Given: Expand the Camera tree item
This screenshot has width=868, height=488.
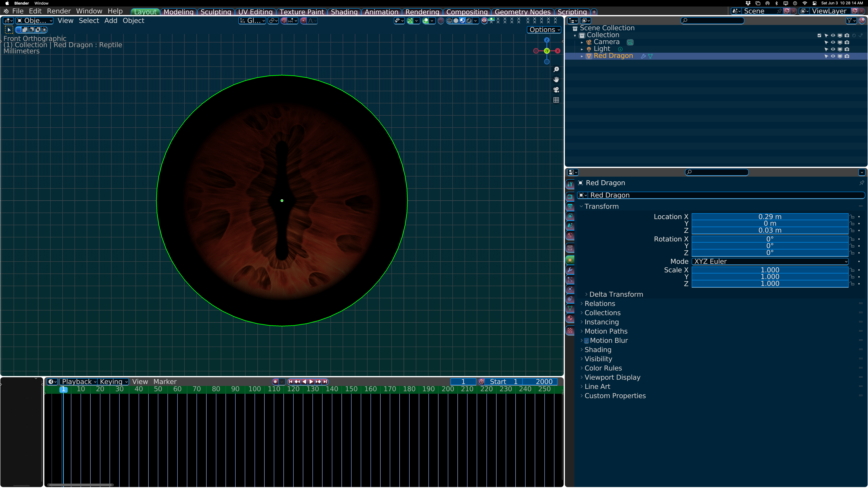Looking at the screenshot, I should pos(582,42).
